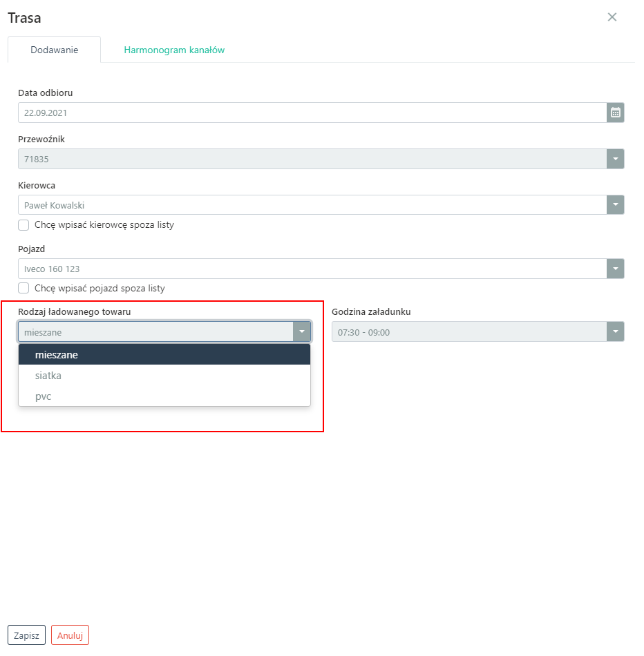
Task: Click the Pojazd field showing Iveco 160 123
Action: coord(311,269)
